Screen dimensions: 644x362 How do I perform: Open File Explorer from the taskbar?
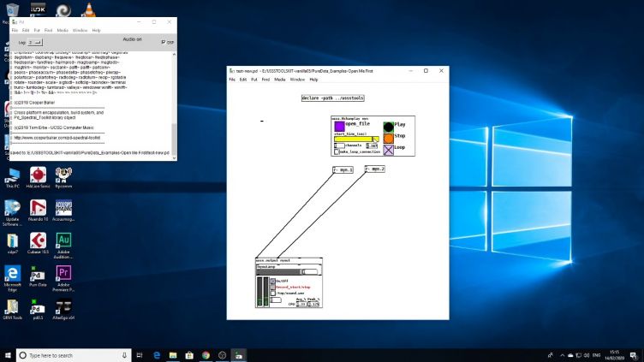173,355
